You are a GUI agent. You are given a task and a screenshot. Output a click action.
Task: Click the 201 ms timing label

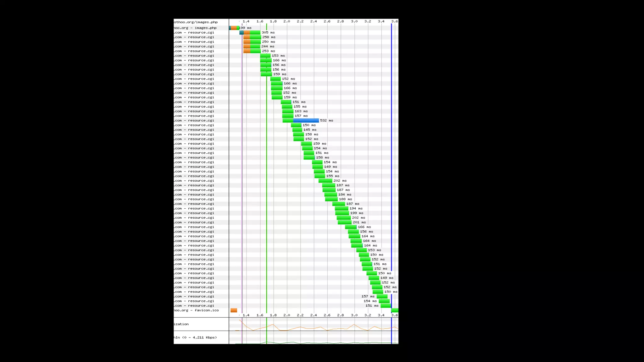pos(359,222)
